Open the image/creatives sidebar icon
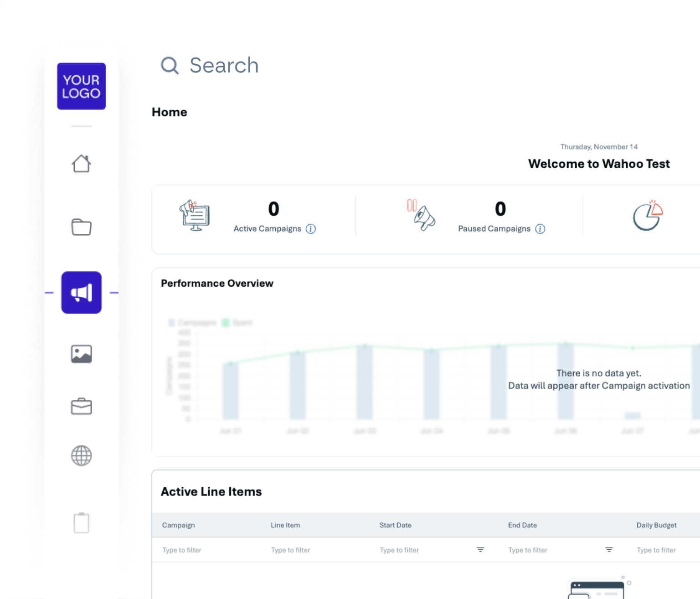 click(x=81, y=353)
